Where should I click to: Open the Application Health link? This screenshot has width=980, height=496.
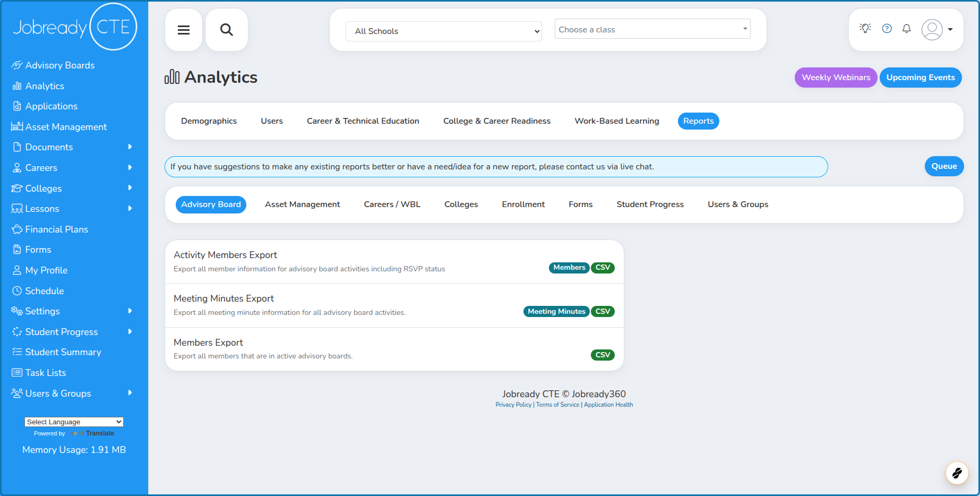click(608, 405)
